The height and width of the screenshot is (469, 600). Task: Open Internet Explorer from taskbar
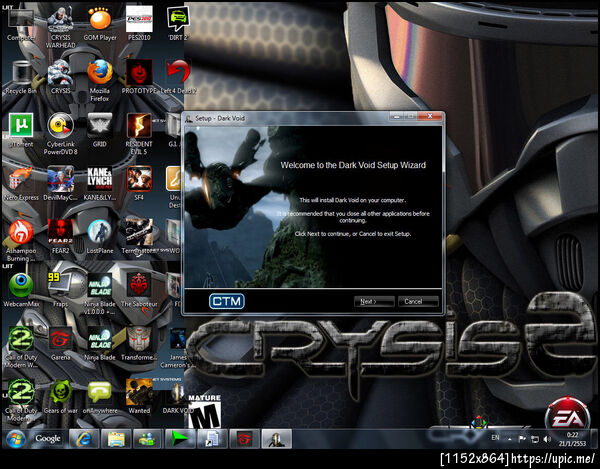tap(84, 439)
